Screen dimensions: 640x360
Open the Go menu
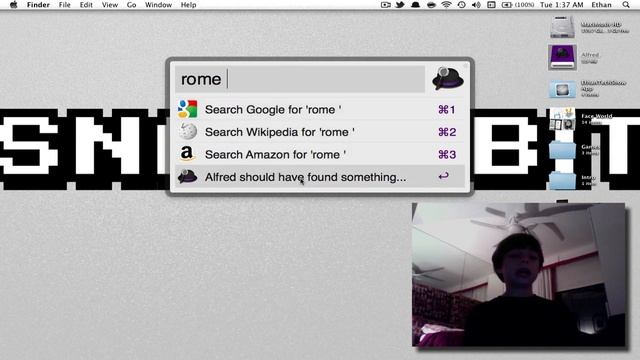(131, 5)
